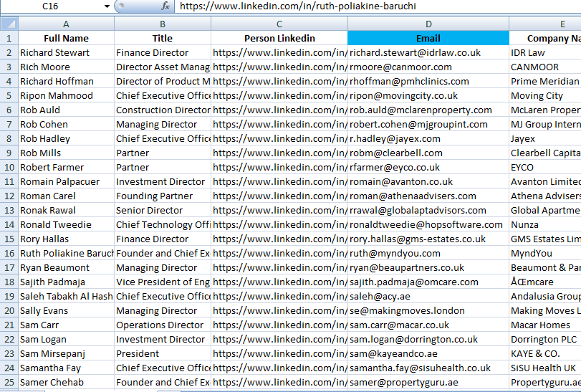This screenshot has width=581, height=392.
Task: Click the 'Ruth Poliakine Baruch' name cell
Action: coord(67,254)
